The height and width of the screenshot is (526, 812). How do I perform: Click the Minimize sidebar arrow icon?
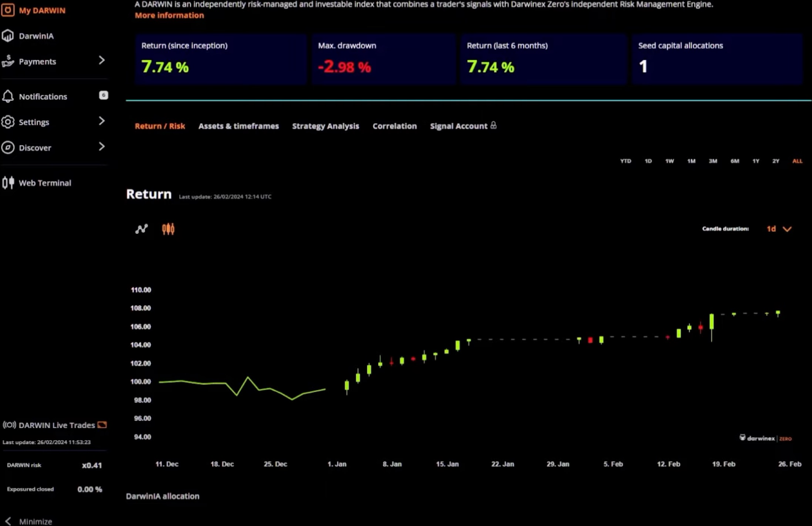(x=8, y=521)
